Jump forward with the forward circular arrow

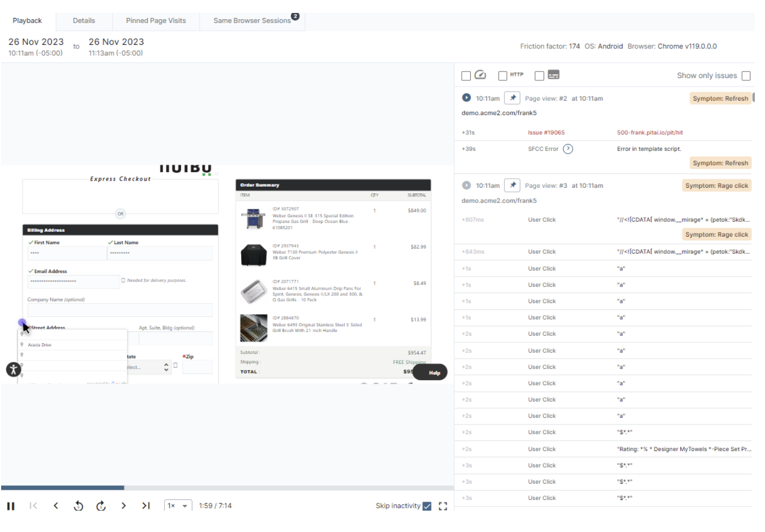[x=101, y=506]
